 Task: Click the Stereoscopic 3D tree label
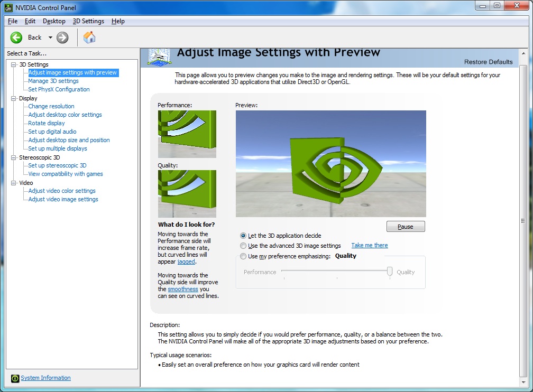point(40,157)
